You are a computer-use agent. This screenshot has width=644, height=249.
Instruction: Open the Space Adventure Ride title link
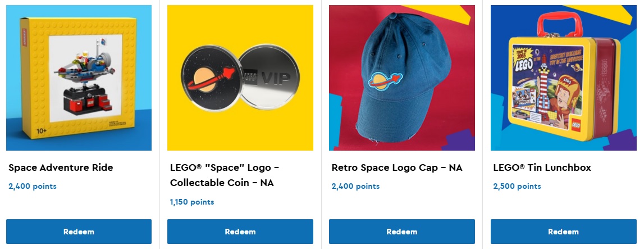(x=61, y=167)
